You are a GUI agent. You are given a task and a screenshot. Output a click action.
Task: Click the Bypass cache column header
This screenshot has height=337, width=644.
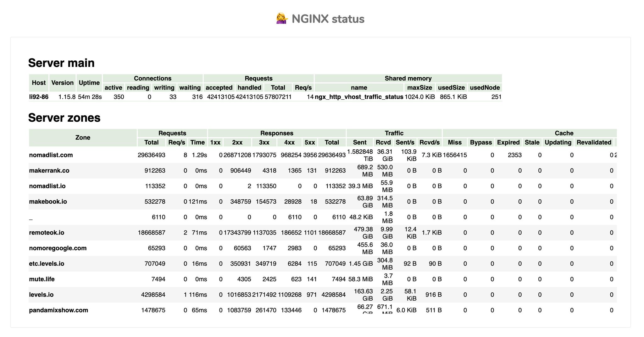click(x=481, y=142)
